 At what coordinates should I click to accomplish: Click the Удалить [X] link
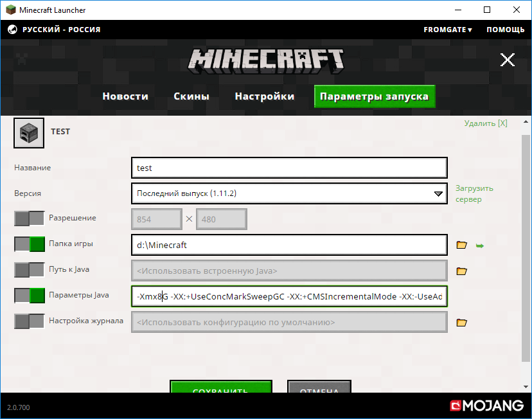pyautogui.click(x=485, y=123)
